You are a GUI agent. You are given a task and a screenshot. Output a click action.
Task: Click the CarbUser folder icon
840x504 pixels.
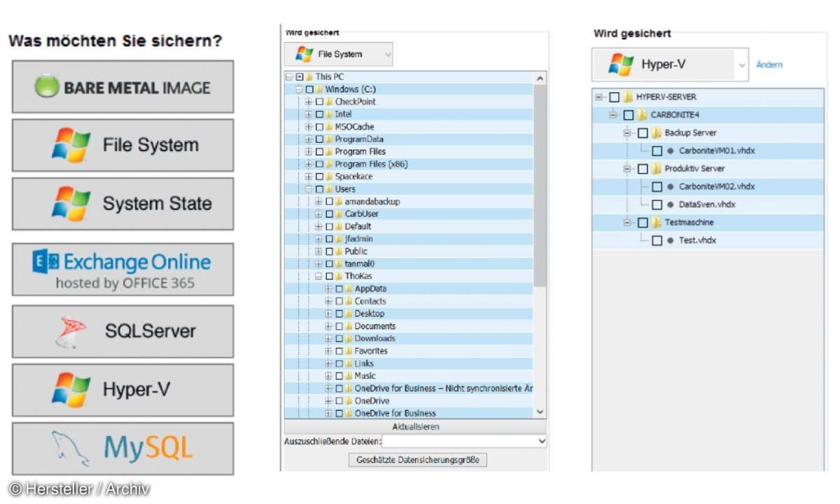[339, 213]
